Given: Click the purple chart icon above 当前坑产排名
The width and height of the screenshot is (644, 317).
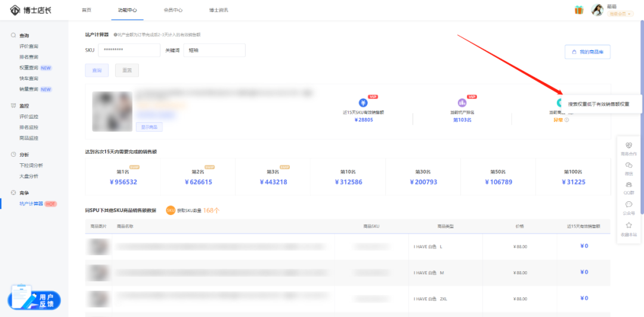Looking at the screenshot, I should [462, 102].
